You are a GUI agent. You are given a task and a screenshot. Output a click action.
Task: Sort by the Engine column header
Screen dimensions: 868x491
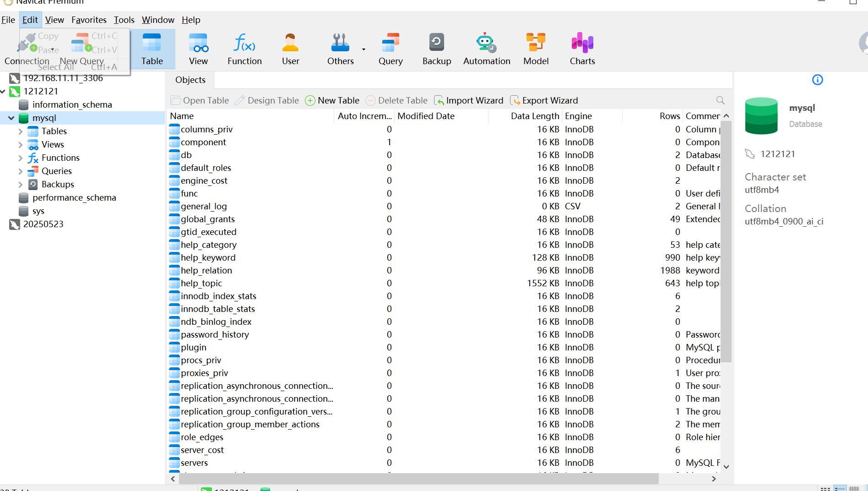(592, 116)
